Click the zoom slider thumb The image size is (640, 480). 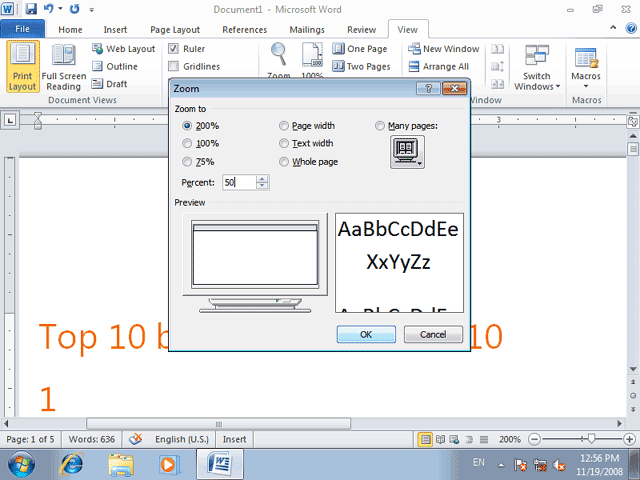click(591, 439)
